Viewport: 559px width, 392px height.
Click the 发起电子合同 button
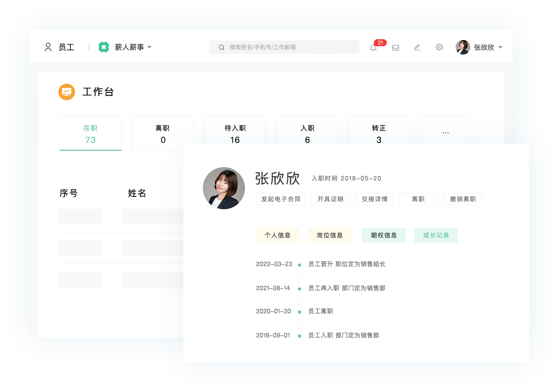281,199
